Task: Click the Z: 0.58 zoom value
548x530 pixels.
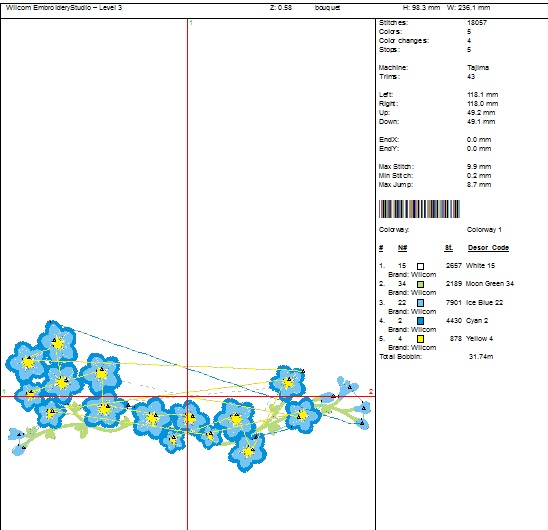Action: pyautogui.click(x=281, y=8)
